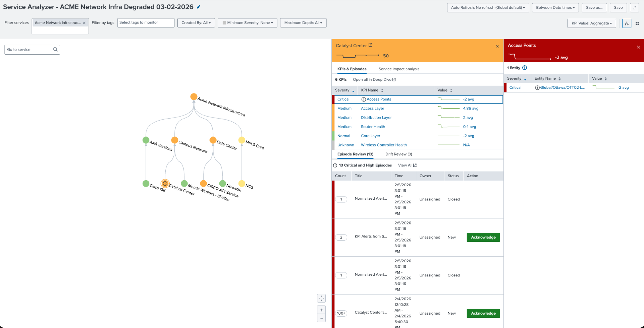Expand the Minimum Severity dropdown
This screenshot has width=644, height=328.
(x=248, y=23)
